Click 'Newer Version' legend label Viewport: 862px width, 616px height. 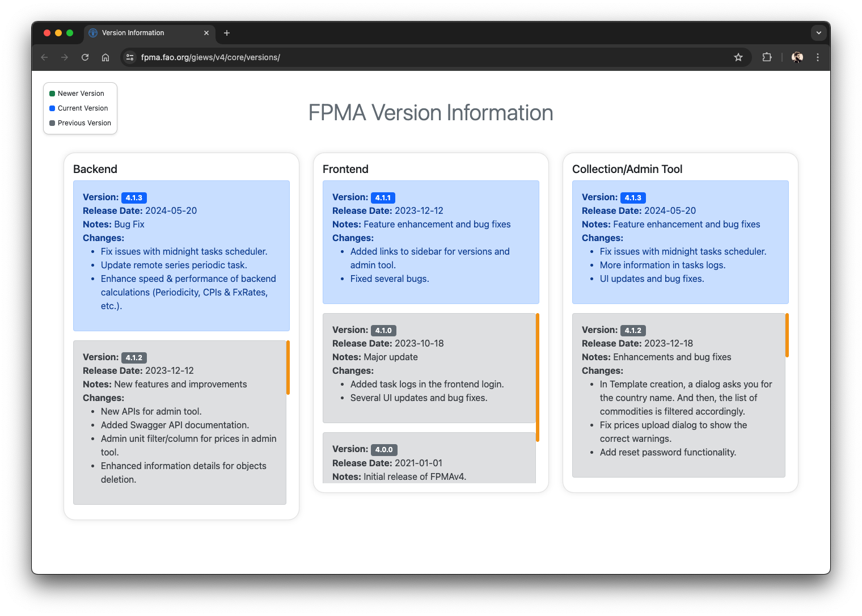pyautogui.click(x=81, y=94)
